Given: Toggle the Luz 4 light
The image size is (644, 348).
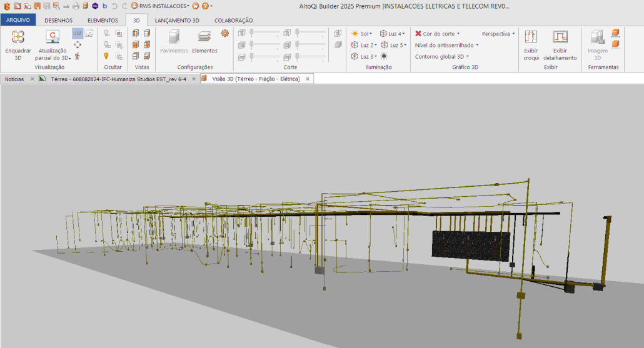Looking at the screenshot, I should [x=392, y=34].
